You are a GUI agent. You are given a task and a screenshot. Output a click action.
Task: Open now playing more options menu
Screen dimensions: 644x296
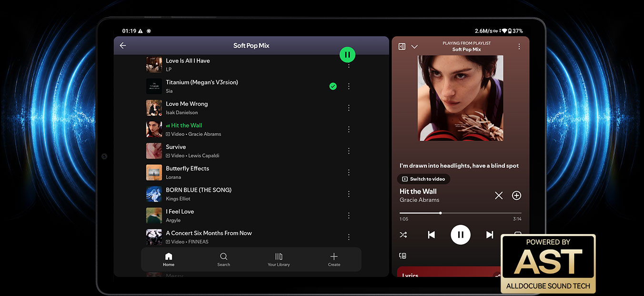point(519,47)
